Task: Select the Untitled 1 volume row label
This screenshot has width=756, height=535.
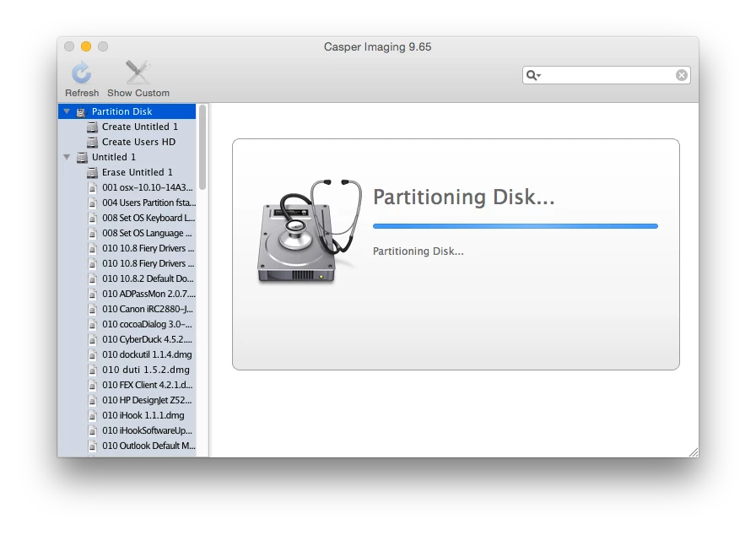Action: (114, 157)
